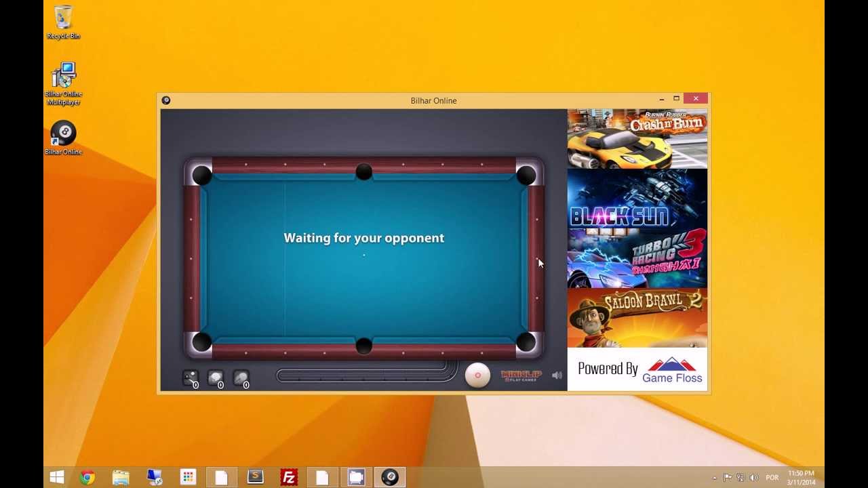Screen dimensions: 868x488
Task: Open the folder window taskbar item
Action: pos(356,477)
